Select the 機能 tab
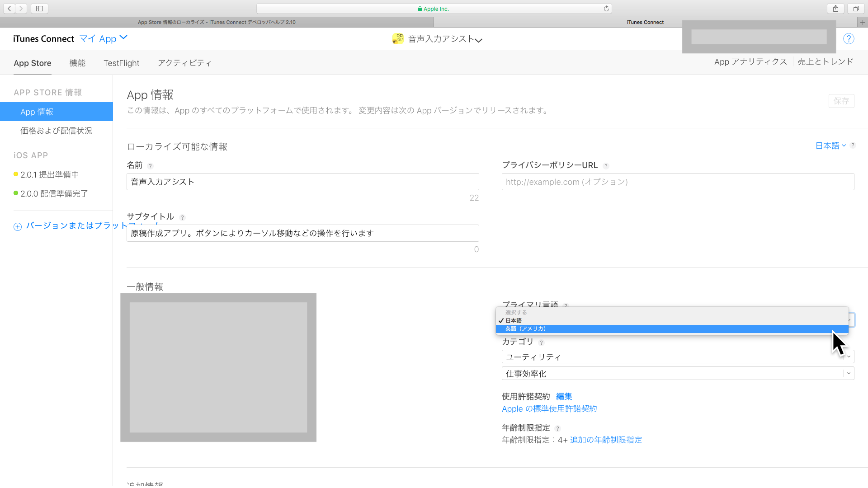Screen dimensions: 868x488 [77, 63]
